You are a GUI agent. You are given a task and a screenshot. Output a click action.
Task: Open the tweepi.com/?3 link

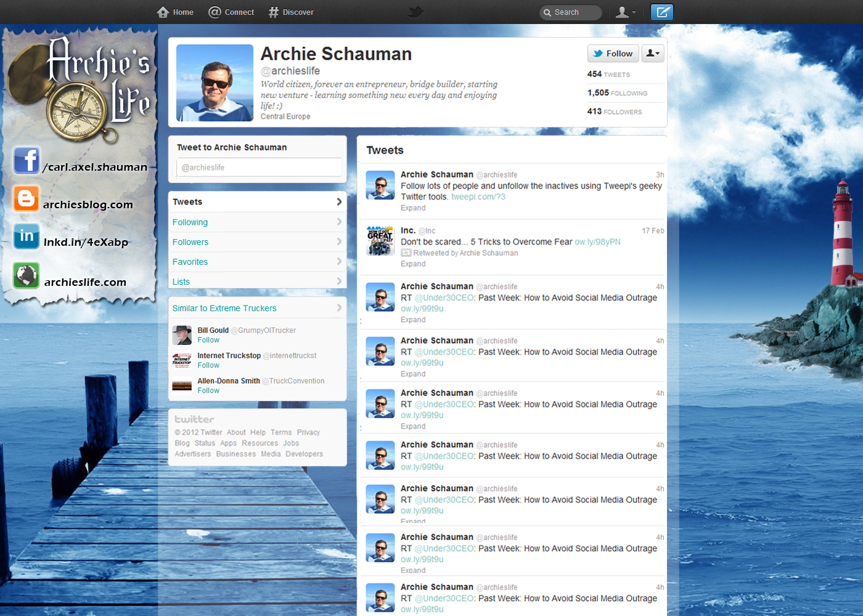click(x=478, y=197)
